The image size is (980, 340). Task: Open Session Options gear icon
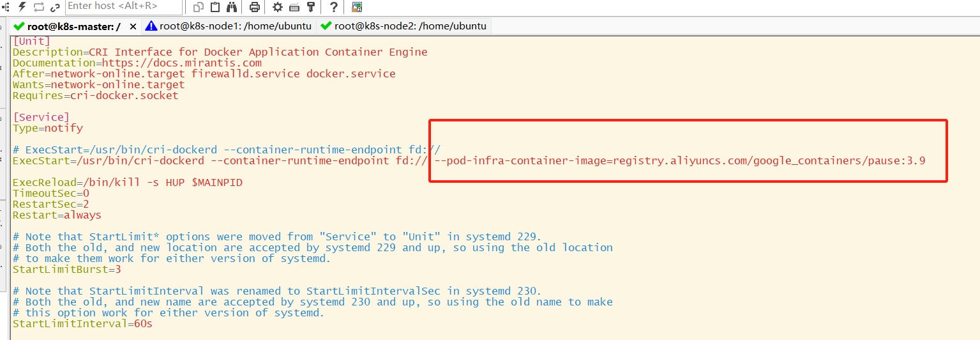(x=278, y=7)
